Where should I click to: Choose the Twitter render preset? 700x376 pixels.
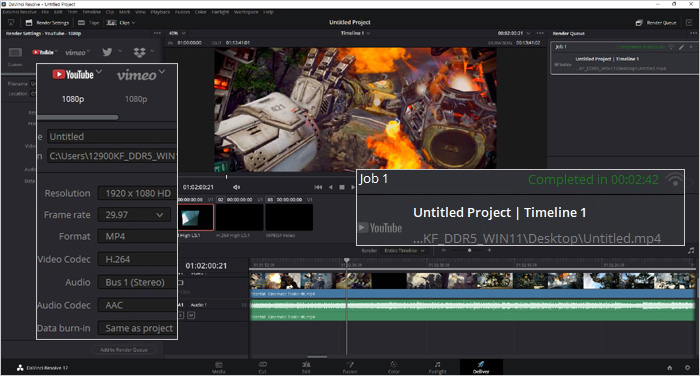(x=107, y=52)
